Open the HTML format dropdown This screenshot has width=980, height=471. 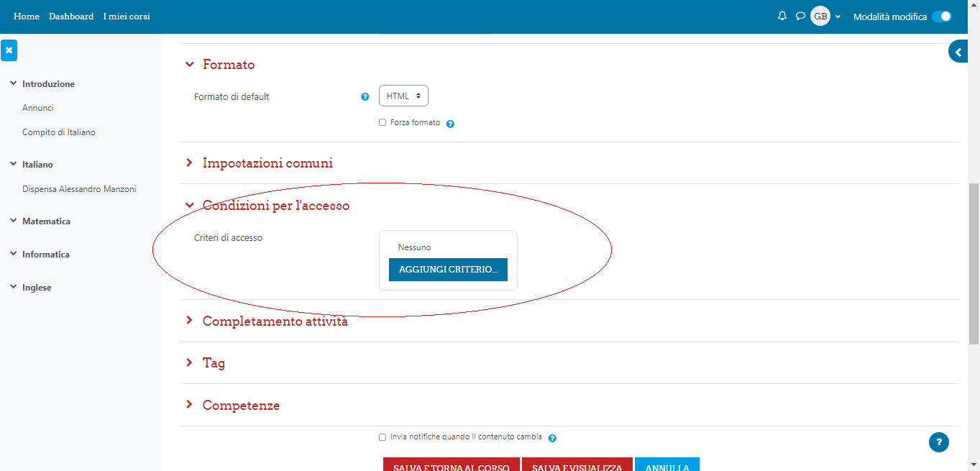tap(403, 96)
